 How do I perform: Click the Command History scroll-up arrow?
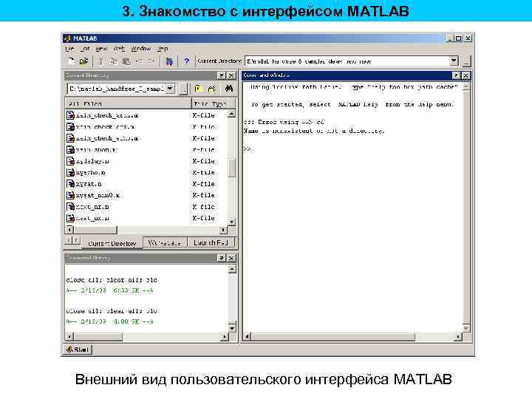[232, 269]
